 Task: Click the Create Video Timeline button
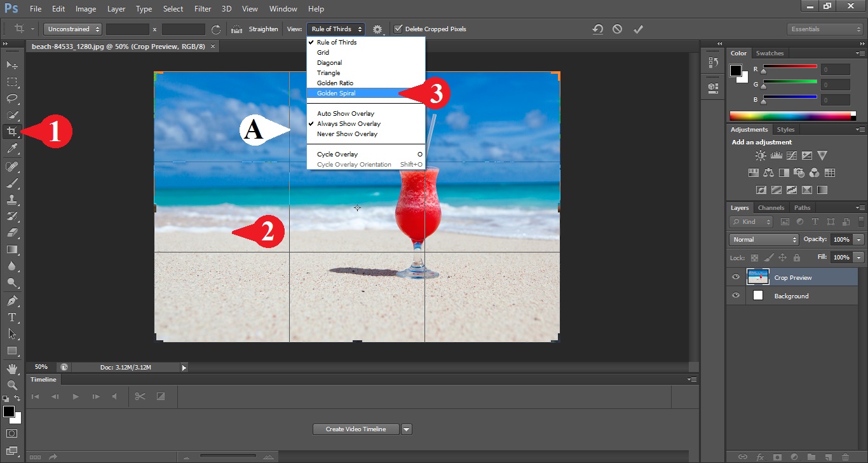click(x=355, y=429)
